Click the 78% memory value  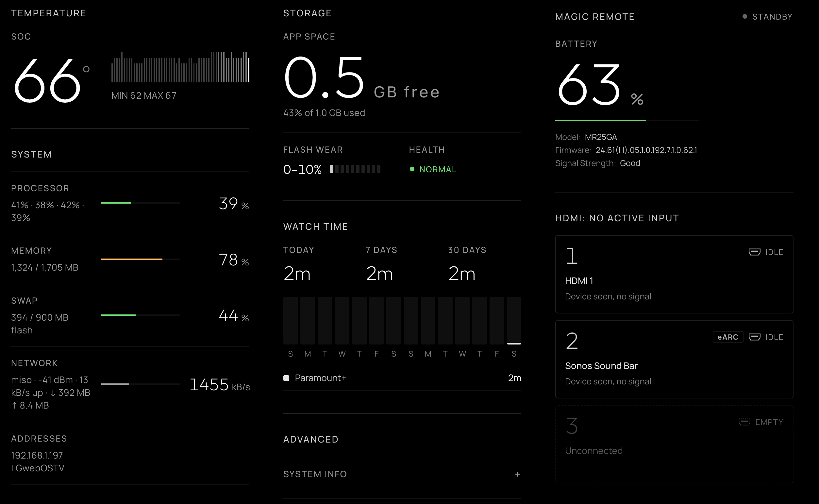pyautogui.click(x=234, y=260)
